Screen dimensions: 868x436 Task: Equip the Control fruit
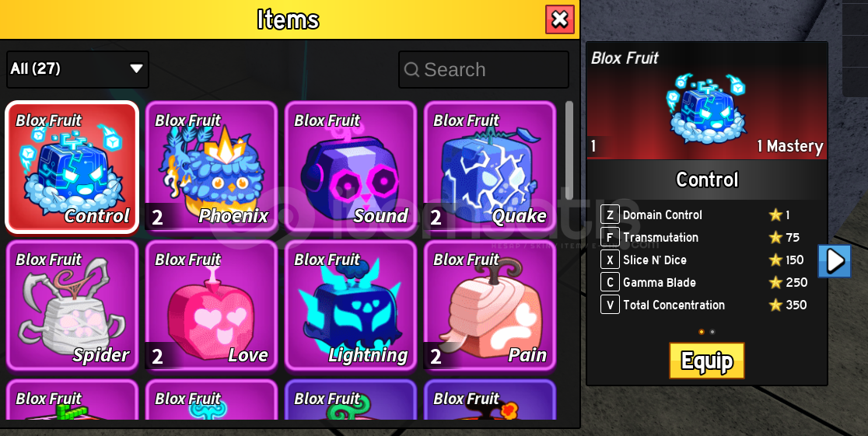[x=707, y=361]
